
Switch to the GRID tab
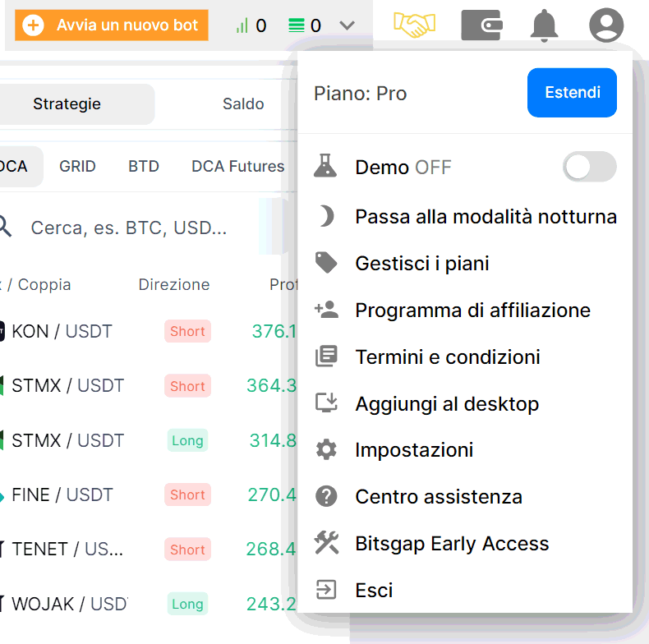pyautogui.click(x=77, y=167)
